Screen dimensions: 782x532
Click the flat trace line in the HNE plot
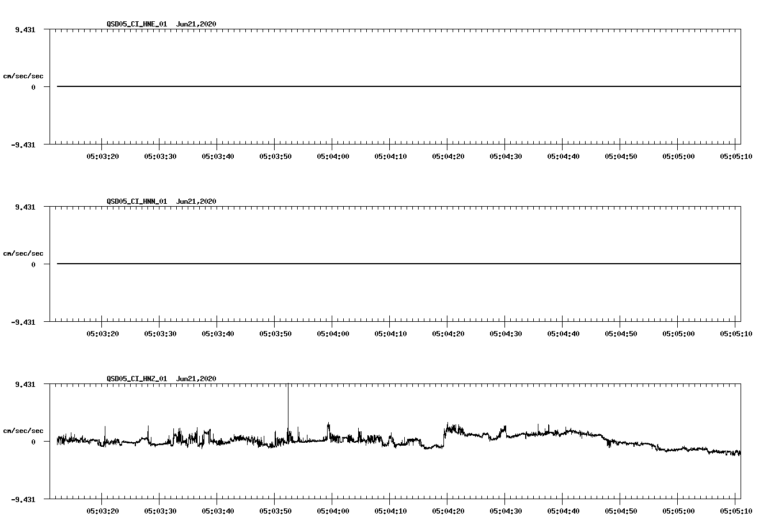point(398,86)
